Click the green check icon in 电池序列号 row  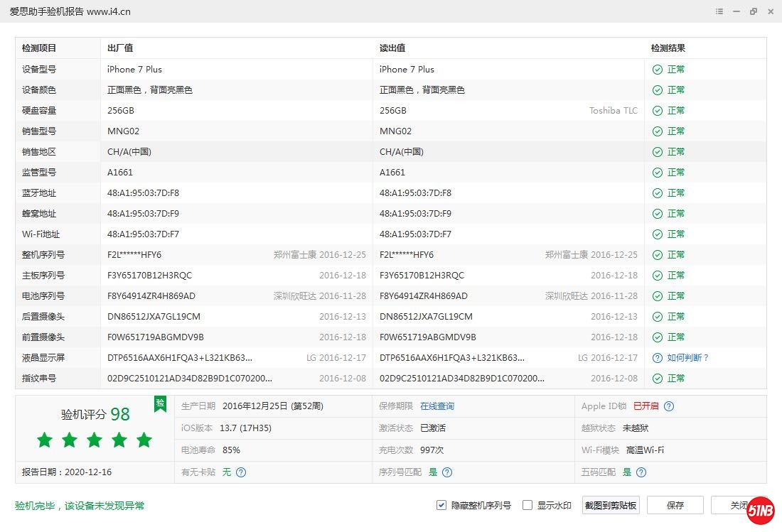point(658,296)
